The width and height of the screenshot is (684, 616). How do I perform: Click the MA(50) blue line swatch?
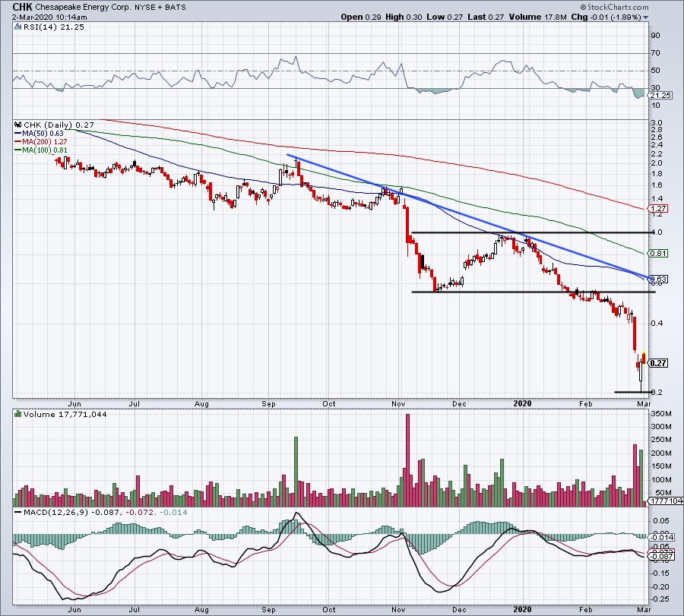(18, 134)
